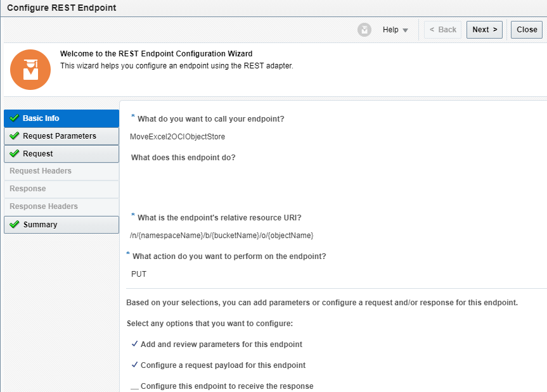Screen dimensions: 547x392
Task: Enable 'Configure this endpoint to receive the response'
Action: 134,386
